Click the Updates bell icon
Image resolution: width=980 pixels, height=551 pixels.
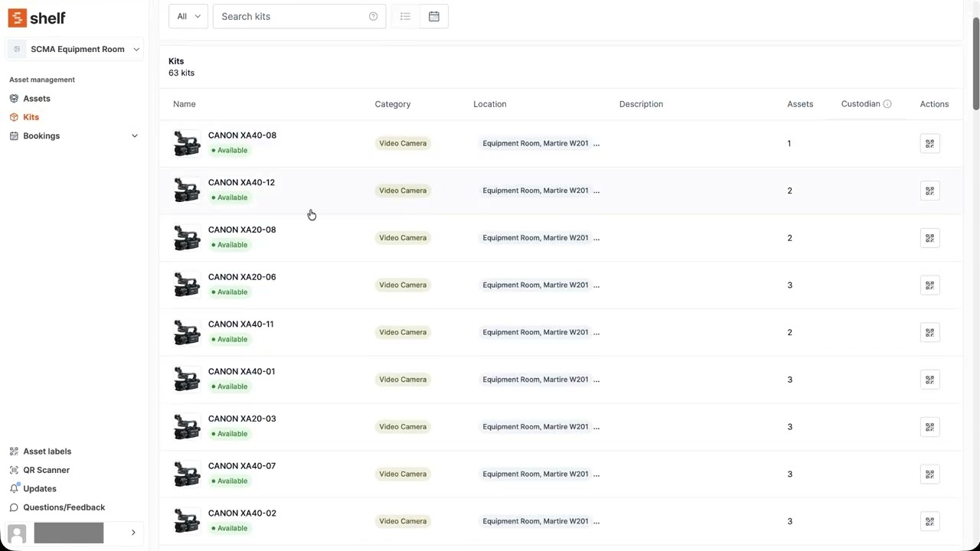14,488
